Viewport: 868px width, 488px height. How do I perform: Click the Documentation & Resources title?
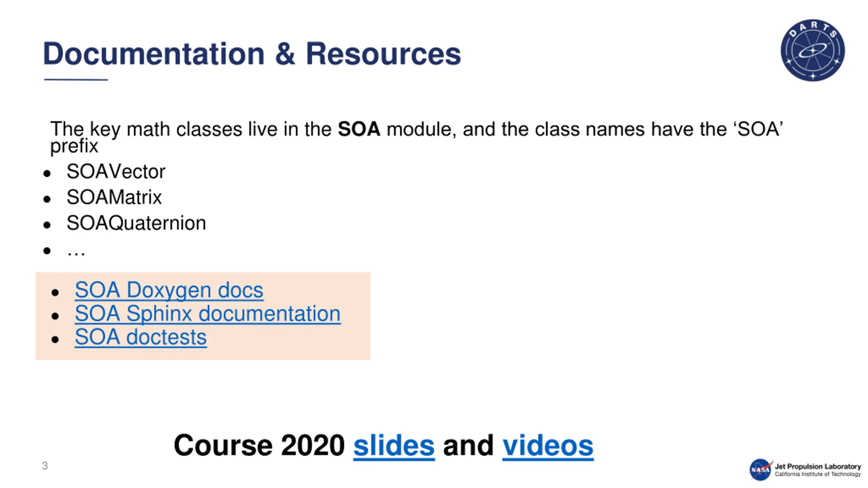(252, 54)
